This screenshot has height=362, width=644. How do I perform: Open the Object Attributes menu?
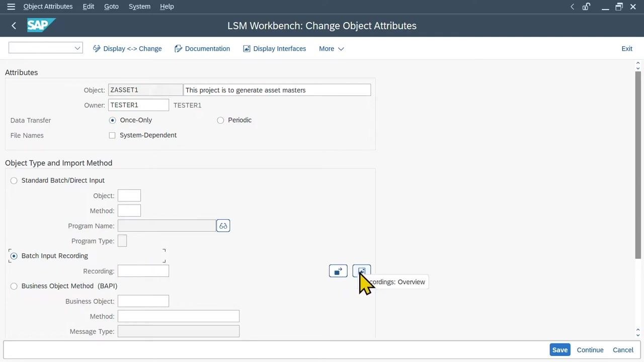[48, 7]
